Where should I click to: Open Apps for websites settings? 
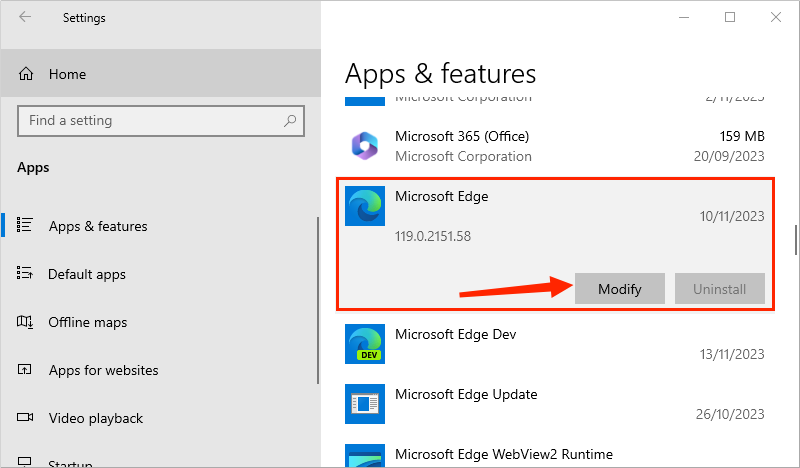tap(159, 370)
